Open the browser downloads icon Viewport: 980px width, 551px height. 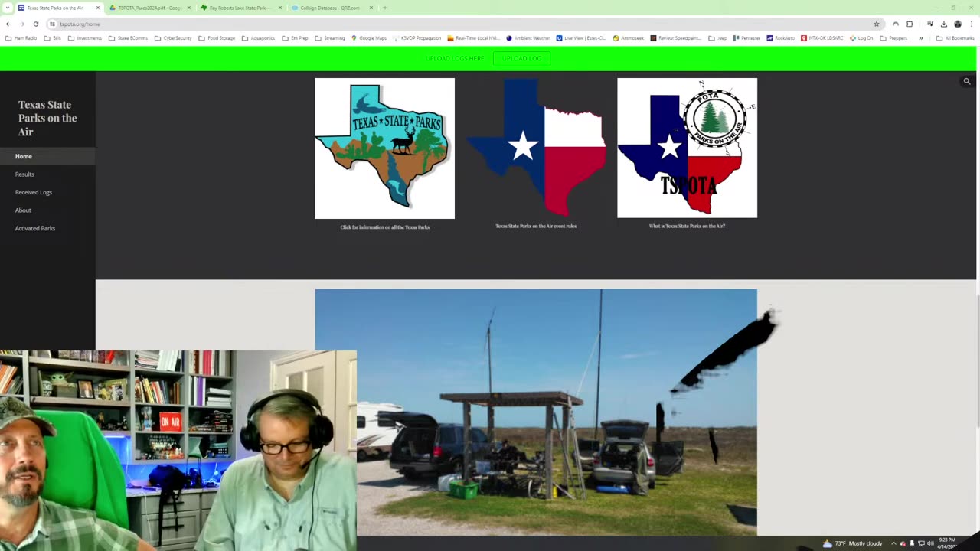tap(944, 24)
